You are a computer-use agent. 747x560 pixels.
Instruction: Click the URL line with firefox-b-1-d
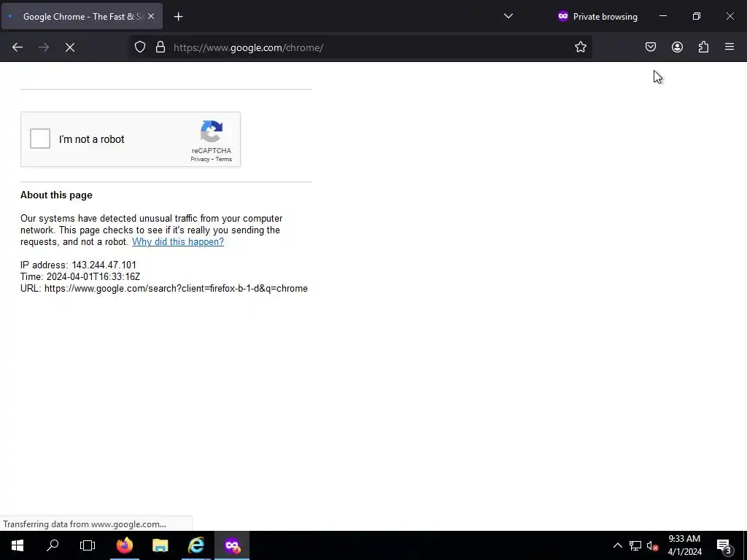pyautogui.click(x=164, y=288)
